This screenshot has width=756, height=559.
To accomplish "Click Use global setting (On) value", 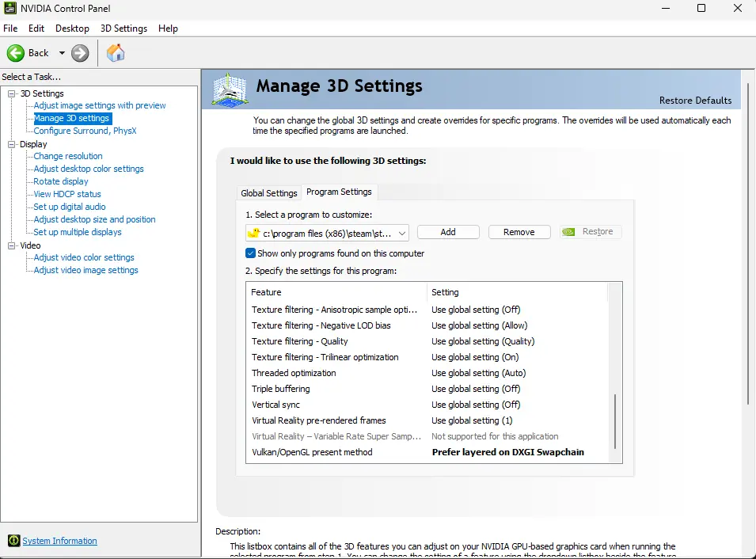I will (475, 357).
